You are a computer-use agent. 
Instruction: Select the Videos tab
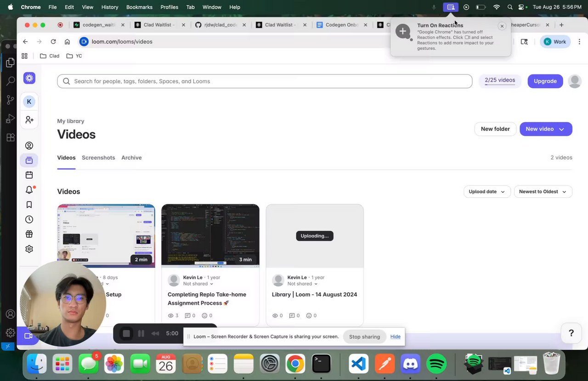(x=66, y=157)
